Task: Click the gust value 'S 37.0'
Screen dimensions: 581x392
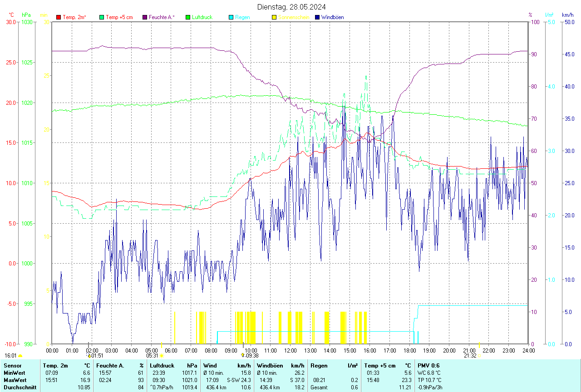Action: click(x=296, y=380)
